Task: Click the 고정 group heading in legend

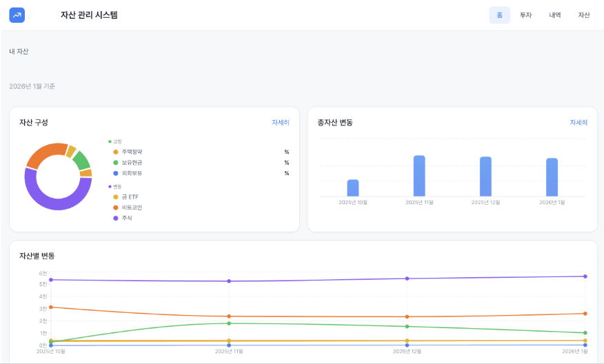Action: pyautogui.click(x=117, y=142)
